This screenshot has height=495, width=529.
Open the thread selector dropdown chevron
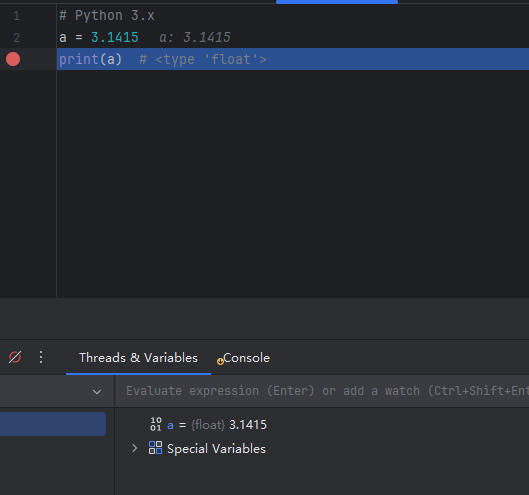click(x=97, y=392)
